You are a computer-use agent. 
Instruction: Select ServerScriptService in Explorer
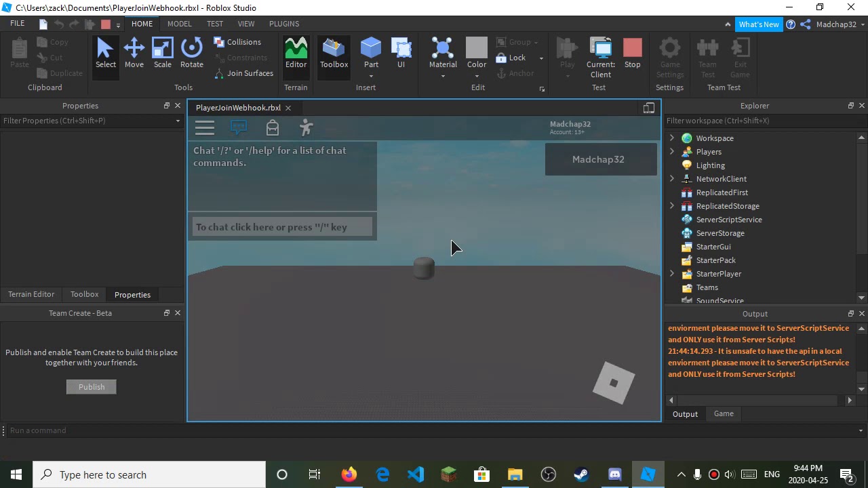pos(729,220)
